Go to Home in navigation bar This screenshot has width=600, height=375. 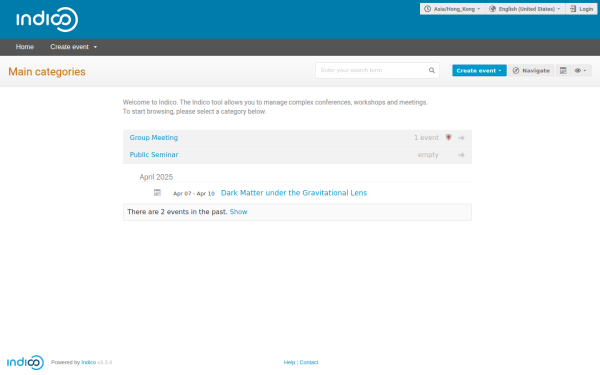25,47
